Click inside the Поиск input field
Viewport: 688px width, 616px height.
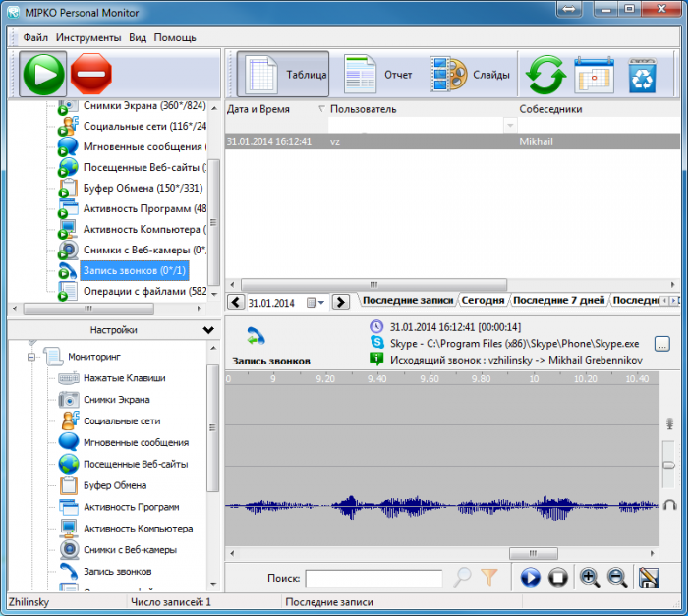tap(373, 578)
